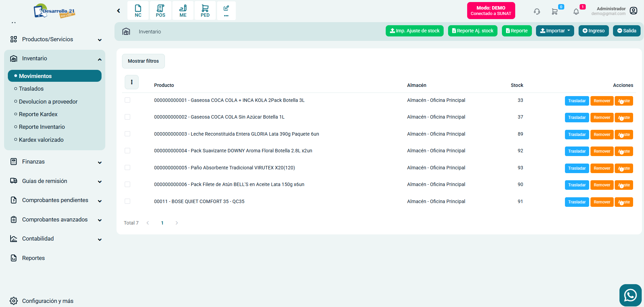Go to the next page of results
The image size is (644, 307).
point(177,223)
